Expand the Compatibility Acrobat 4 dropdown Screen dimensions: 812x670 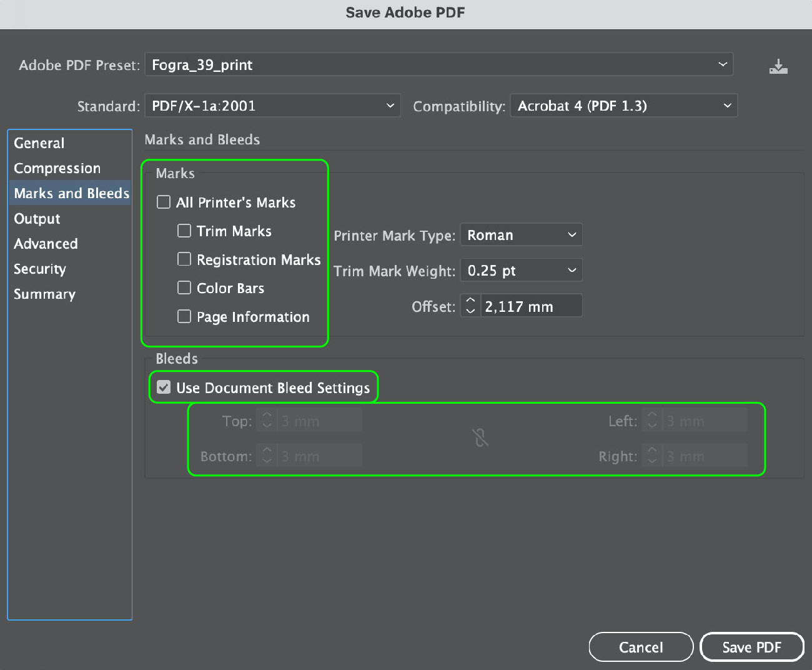(624, 106)
